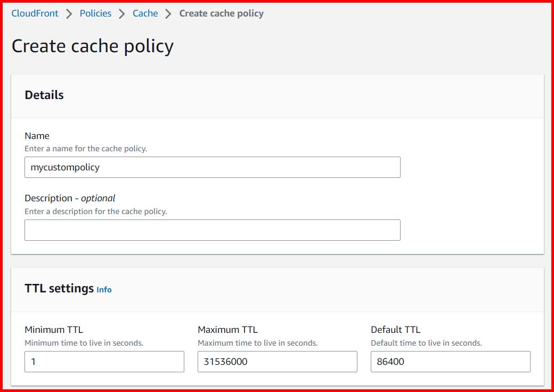Click the Maximum TTL field showing 31536000
The width and height of the screenshot is (554, 392).
pos(277,361)
